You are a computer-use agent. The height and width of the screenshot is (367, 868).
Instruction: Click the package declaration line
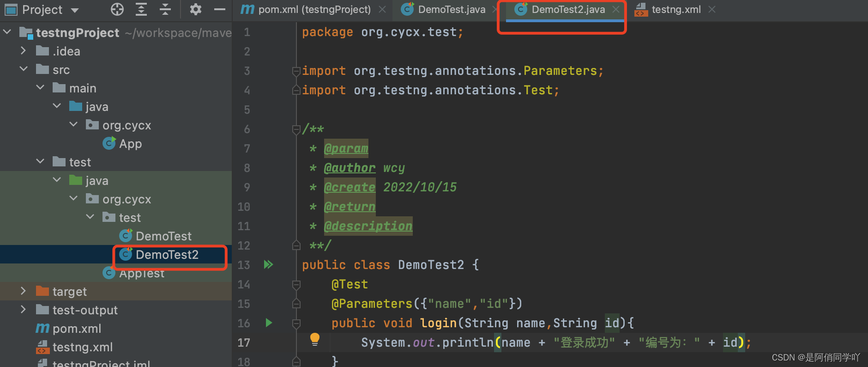coord(382,32)
